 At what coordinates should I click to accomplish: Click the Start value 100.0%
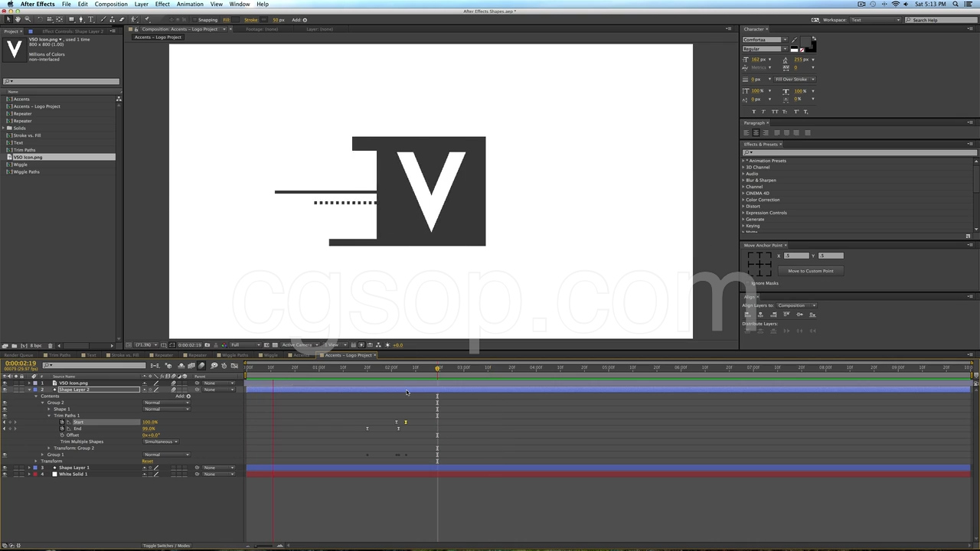pos(150,422)
